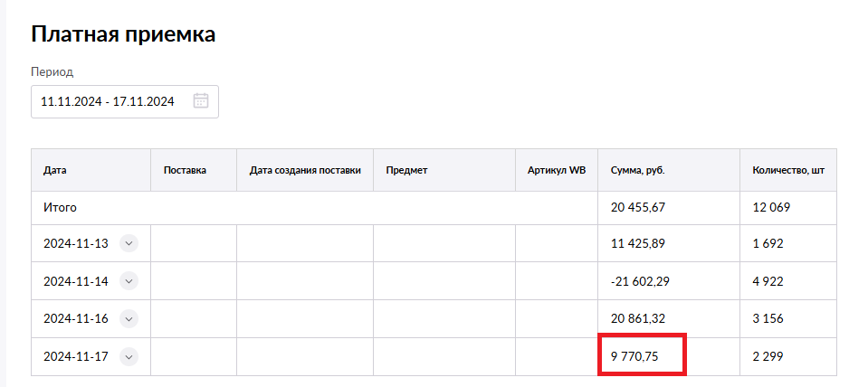Screen dimensions: 868x387
Task: Select the amount 20 861,32 cell
Action: tap(638, 318)
